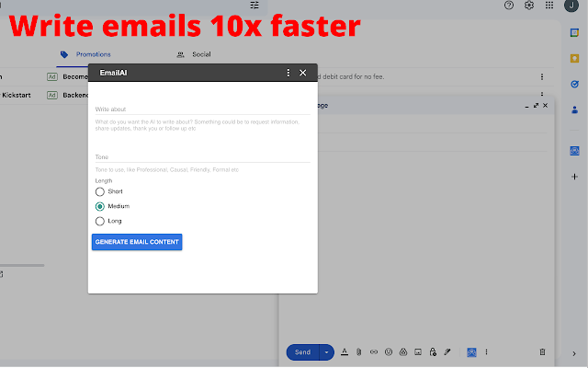This screenshot has width=588, height=368.
Task: Open Tasks in the side panel
Action: [574, 84]
